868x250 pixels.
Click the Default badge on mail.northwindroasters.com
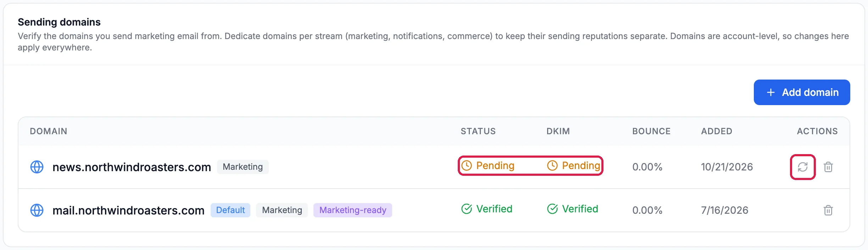[x=230, y=210]
